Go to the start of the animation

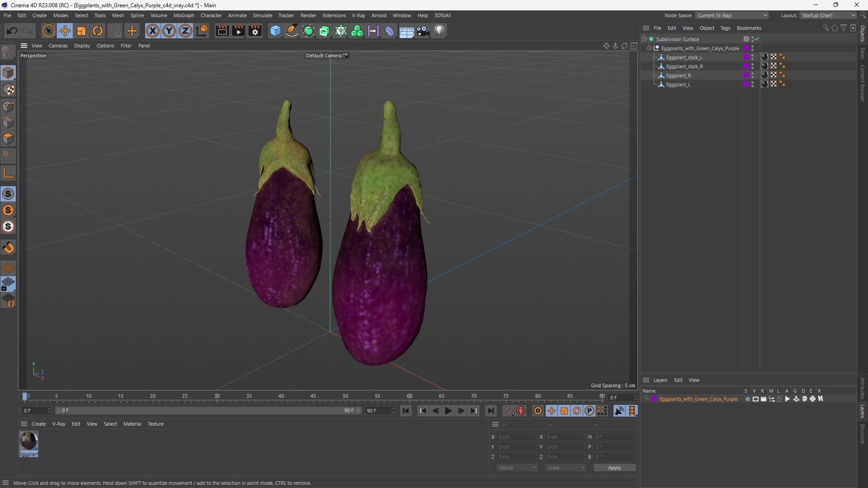406,411
